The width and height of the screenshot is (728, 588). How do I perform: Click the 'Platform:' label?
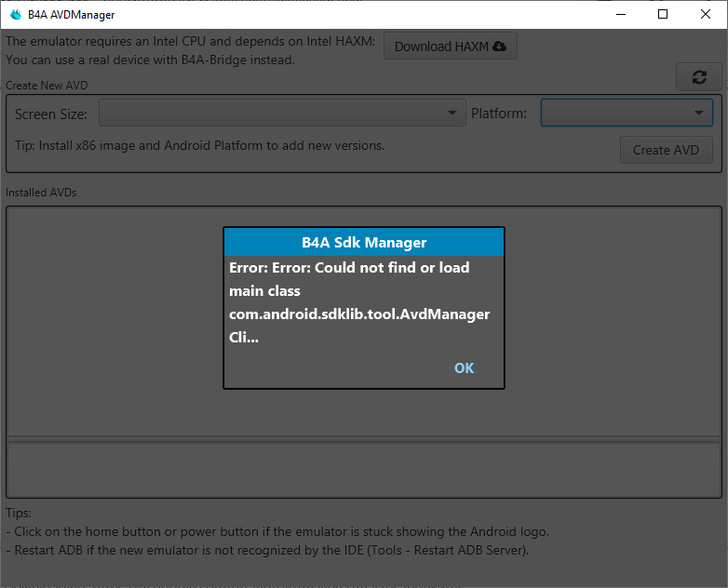[x=499, y=114]
